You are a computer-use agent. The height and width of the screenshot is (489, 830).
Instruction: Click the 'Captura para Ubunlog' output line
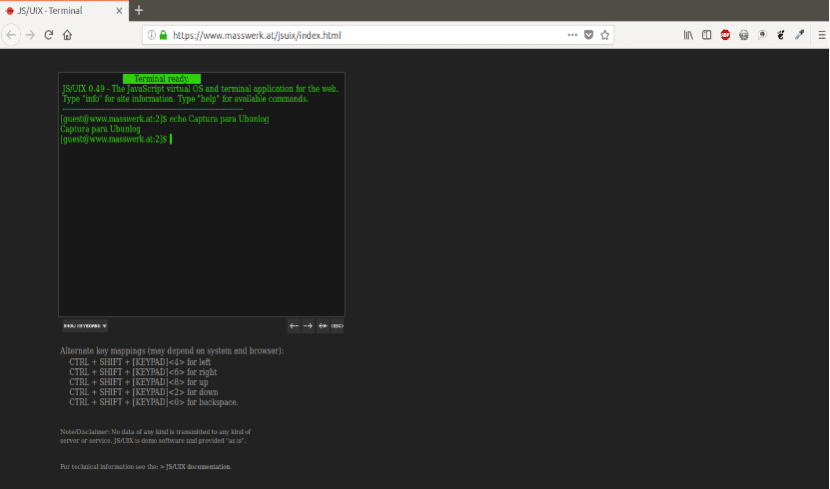tap(100, 129)
